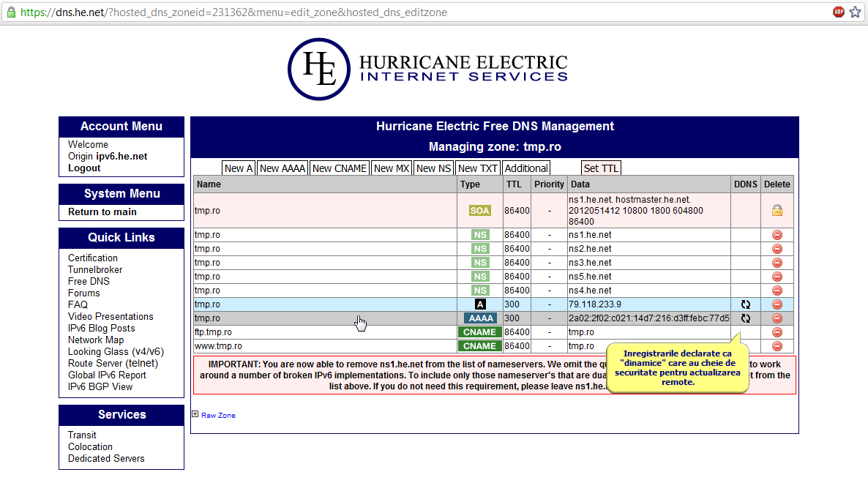The image size is (868, 483).
Task: Expand the Raw Zone plus icon
Action: (x=195, y=413)
